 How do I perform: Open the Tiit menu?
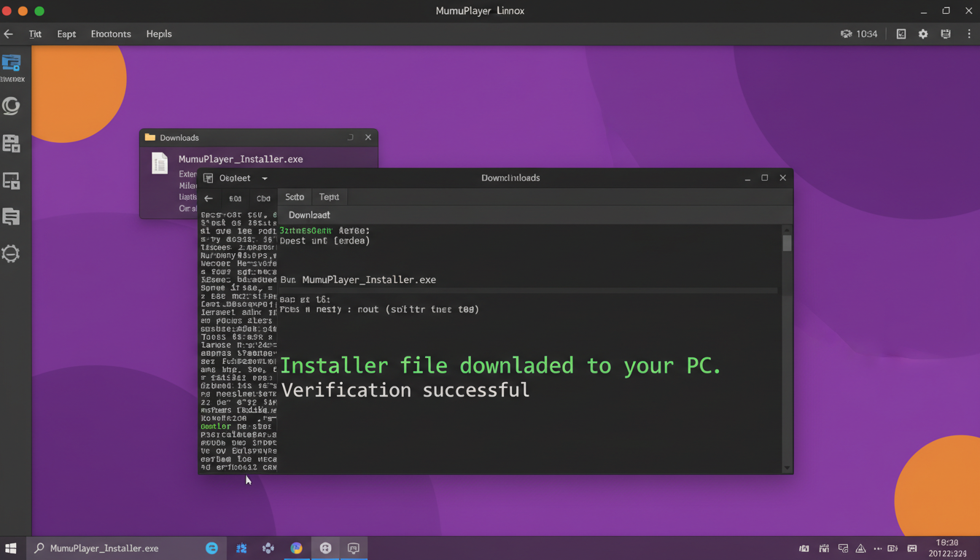(35, 34)
